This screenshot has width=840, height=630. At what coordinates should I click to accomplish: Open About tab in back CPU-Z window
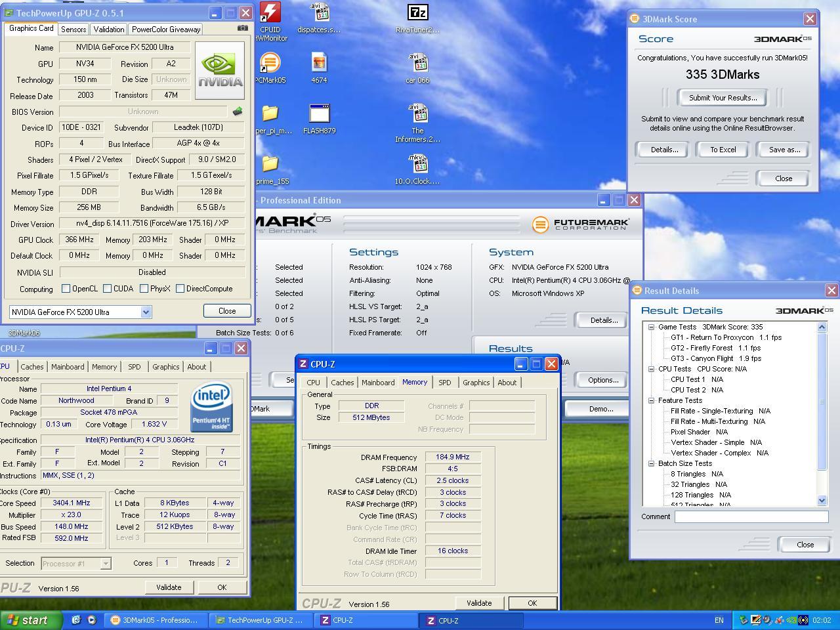[x=196, y=367]
